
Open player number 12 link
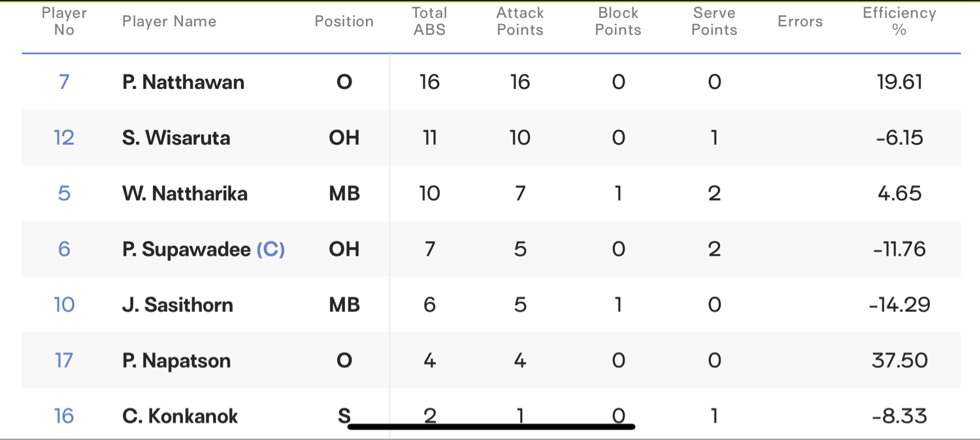click(x=64, y=138)
